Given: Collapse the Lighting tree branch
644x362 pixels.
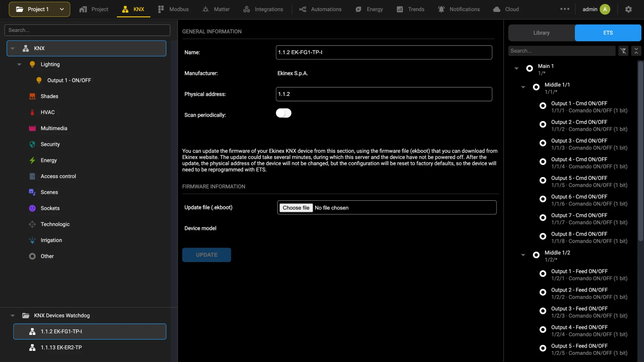Looking at the screenshot, I should 19,65.
